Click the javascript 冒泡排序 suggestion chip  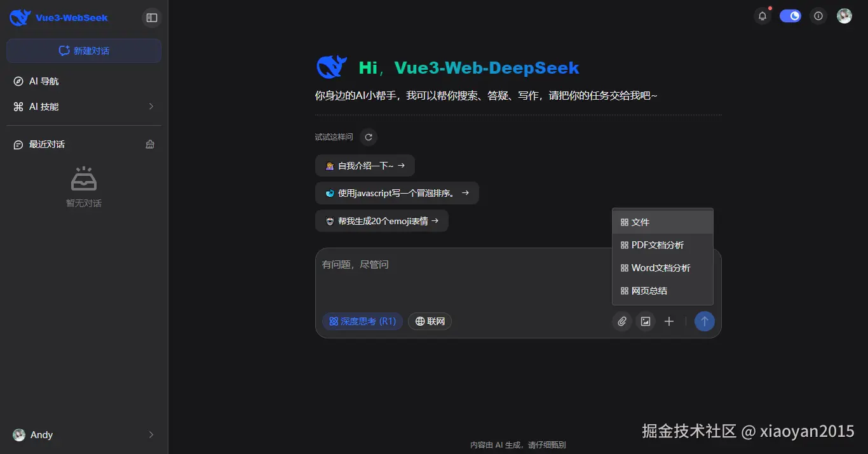pos(397,192)
